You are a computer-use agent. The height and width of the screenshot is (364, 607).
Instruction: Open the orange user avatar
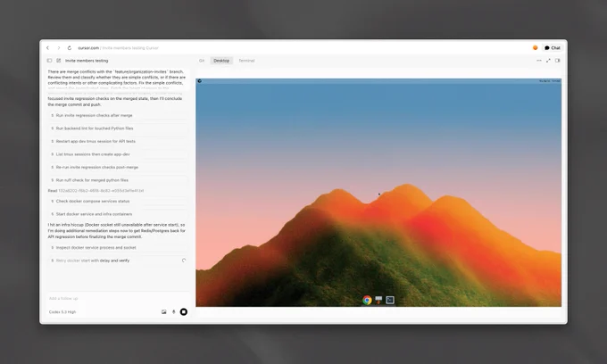535,47
